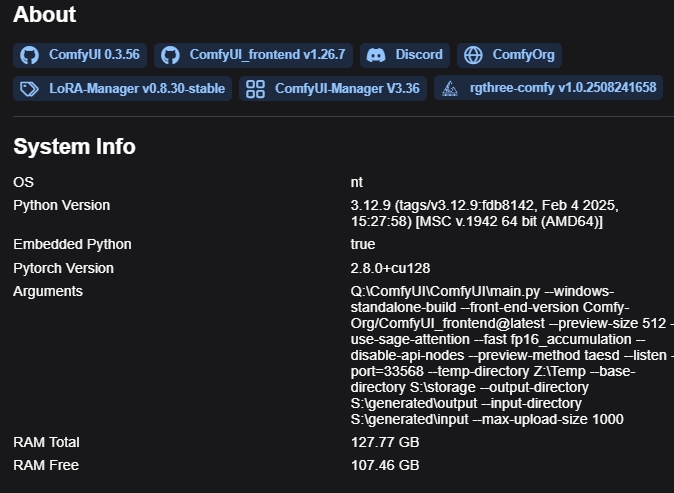Screen dimensions: 674x493
Task: Click the GitHub icon beside ComfyUI_frontend v1.26.7
Action: (170, 55)
